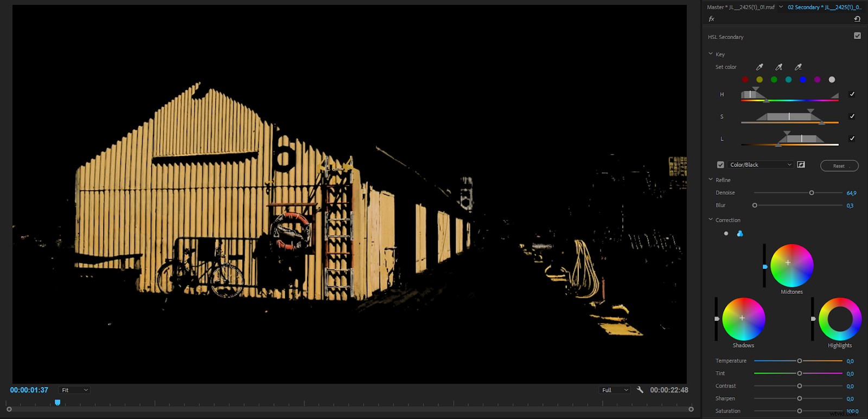This screenshot has height=419, width=868.
Task: Click the Reset button
Action: pos(839,166)
